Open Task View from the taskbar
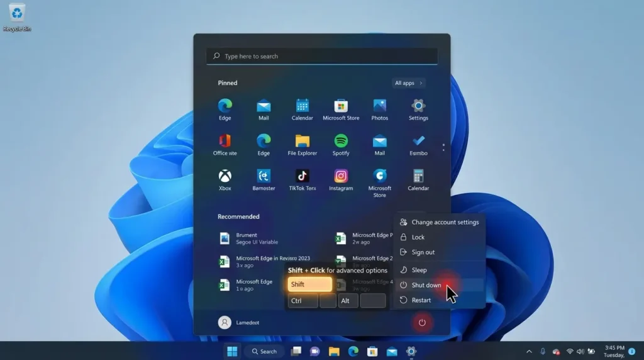The image size is (644, 360). coord(296,351)
